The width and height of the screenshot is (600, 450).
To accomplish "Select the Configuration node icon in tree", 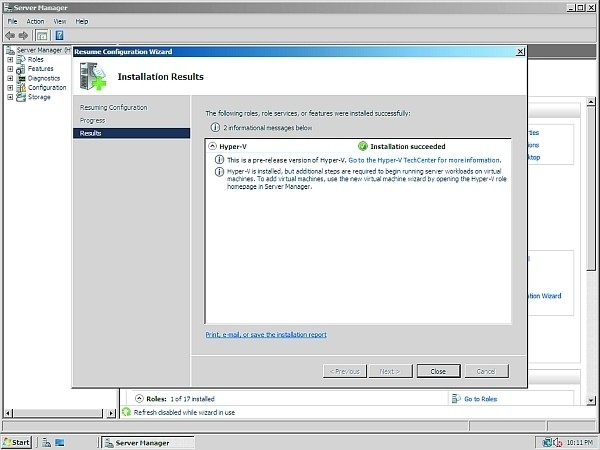I will 21,88.
